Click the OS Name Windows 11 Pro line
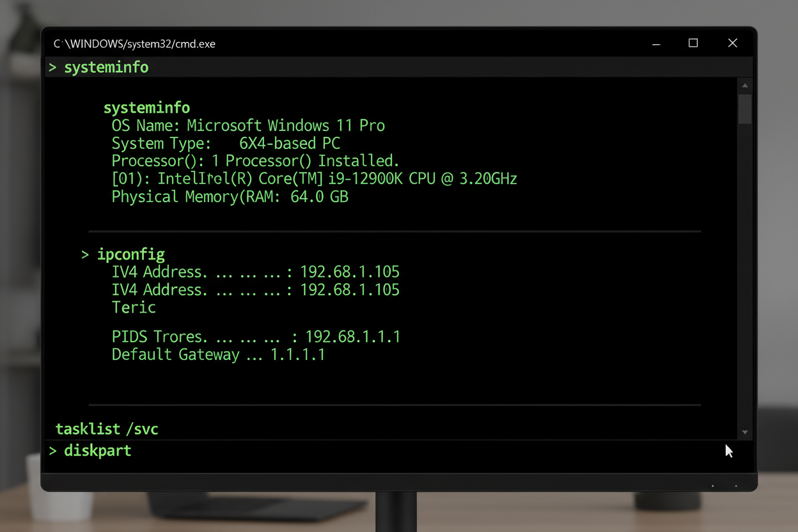This screenshot has height=532, width=798. (x=248, y=125)
